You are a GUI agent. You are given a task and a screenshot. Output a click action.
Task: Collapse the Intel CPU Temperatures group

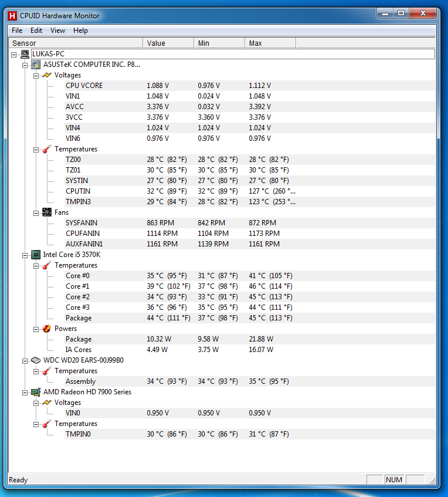coord(36,266)
